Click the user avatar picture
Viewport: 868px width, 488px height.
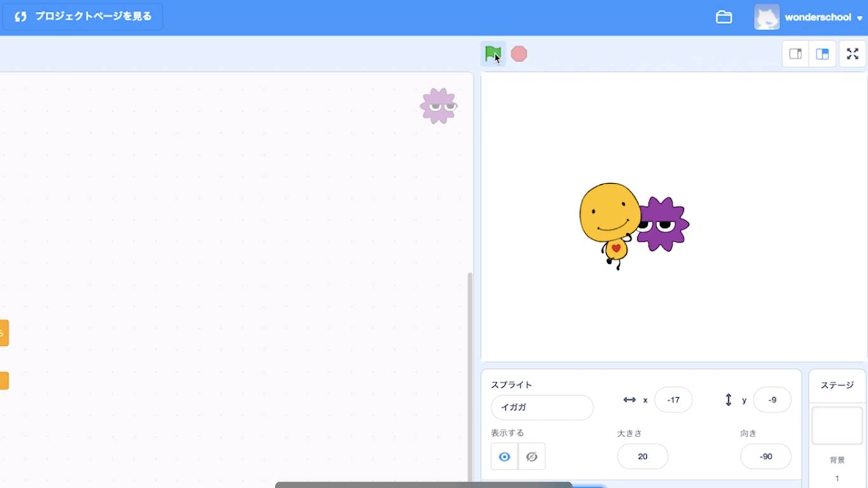766,17
